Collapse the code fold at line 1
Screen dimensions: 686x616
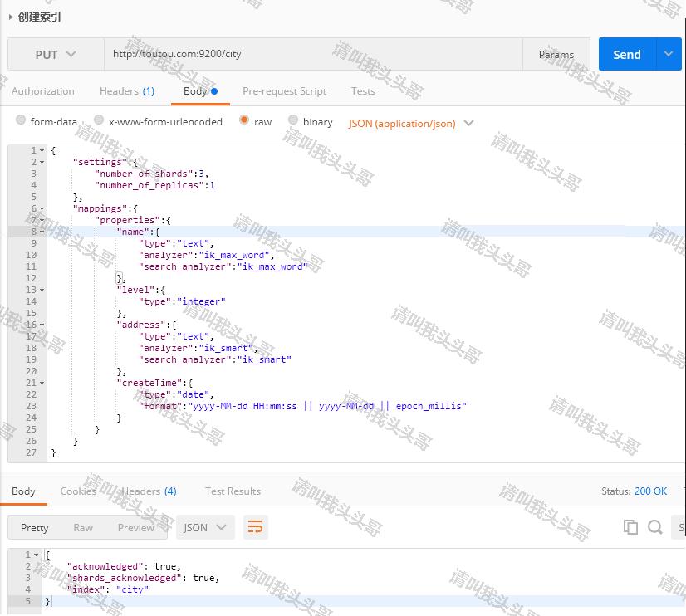42,150
